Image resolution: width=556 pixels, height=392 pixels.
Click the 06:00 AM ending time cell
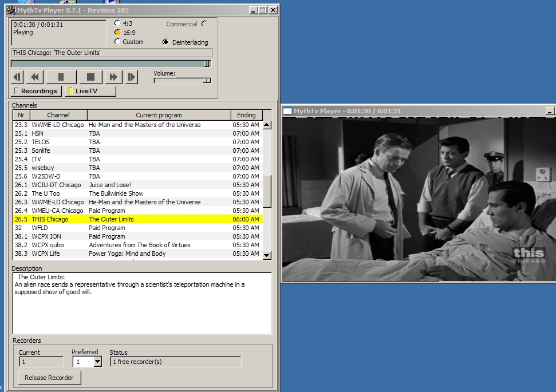[246, 219]
